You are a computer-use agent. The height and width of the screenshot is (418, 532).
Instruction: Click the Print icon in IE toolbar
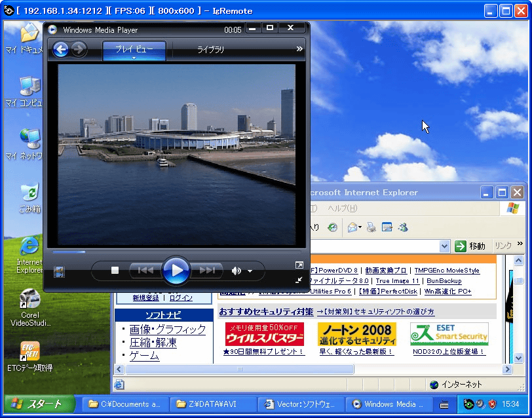click(x=371, y=227)
